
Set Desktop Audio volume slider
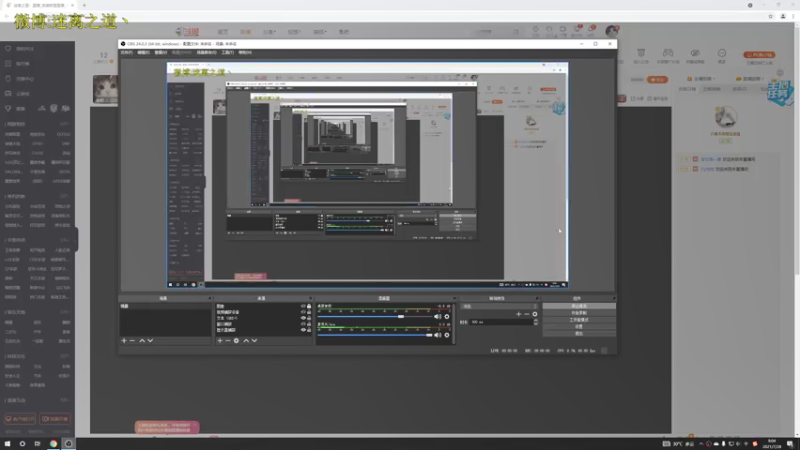tap(376, 317)
